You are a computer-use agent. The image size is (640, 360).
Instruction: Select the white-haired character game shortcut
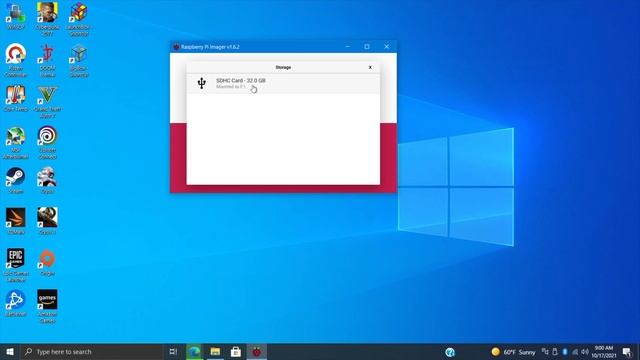pos(47,180)
